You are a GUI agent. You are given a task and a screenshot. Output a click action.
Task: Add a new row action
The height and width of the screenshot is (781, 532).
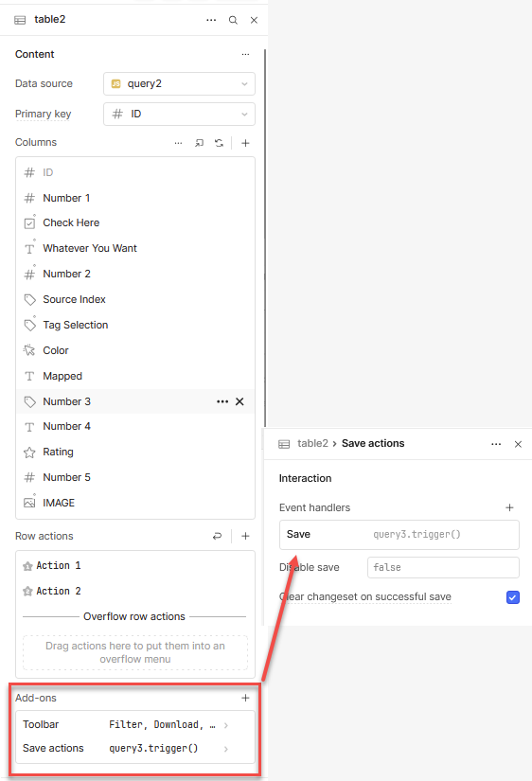(245, 536)
